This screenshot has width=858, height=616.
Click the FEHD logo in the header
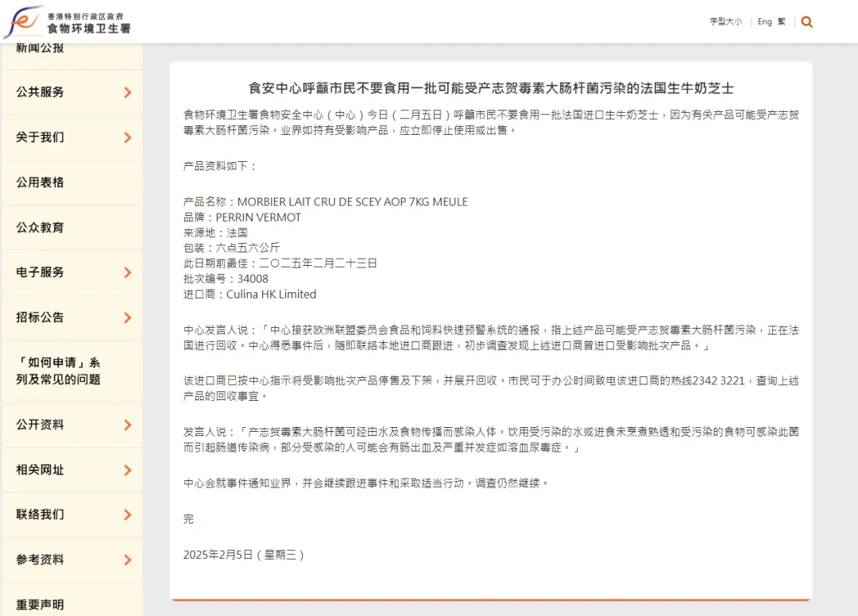67,21
